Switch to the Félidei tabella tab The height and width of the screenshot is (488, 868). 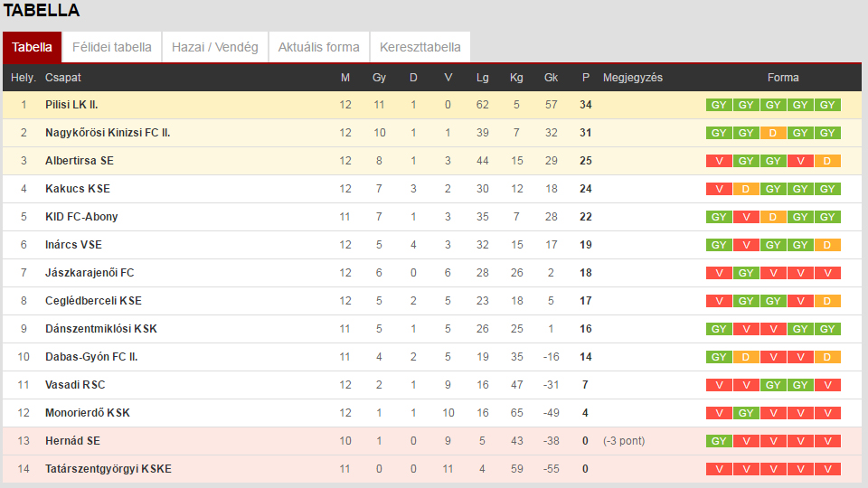click(x=112, y=47)
